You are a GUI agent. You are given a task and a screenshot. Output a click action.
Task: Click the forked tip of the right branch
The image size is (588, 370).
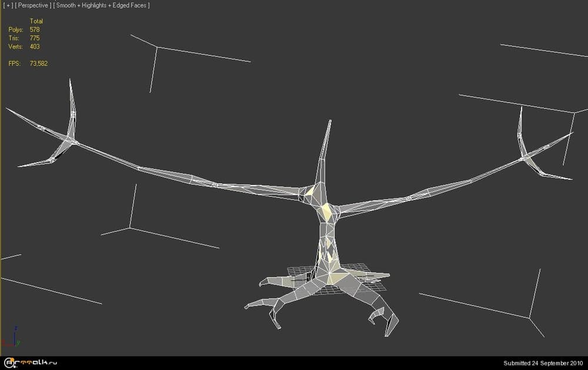coord(523,157)
